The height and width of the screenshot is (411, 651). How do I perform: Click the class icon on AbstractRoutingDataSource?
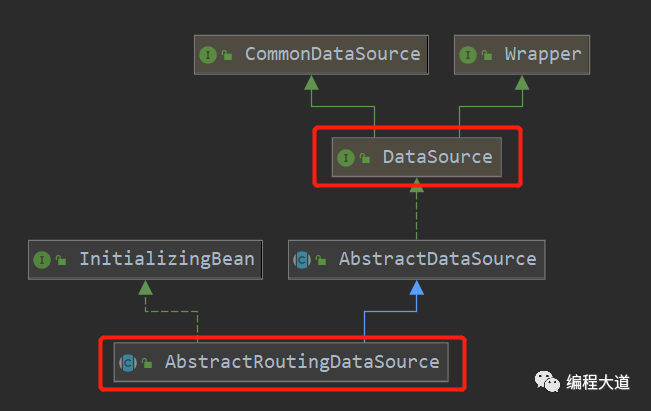tap(127, 363)
